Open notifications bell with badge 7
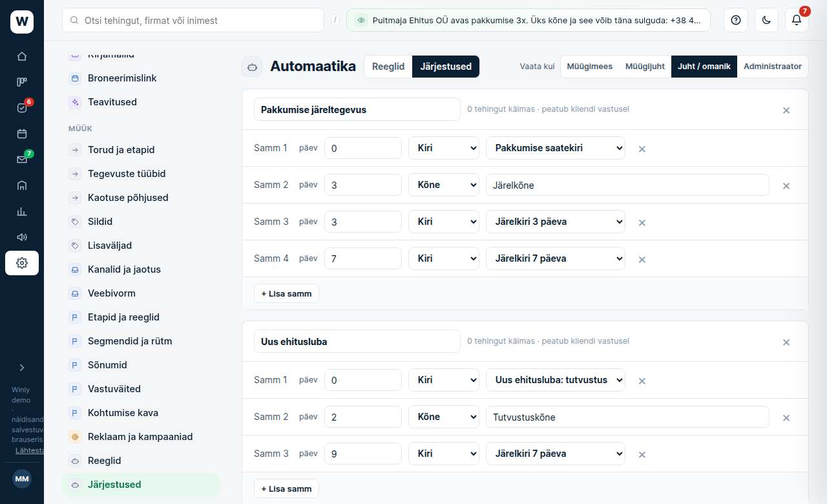 click(797, 20)
